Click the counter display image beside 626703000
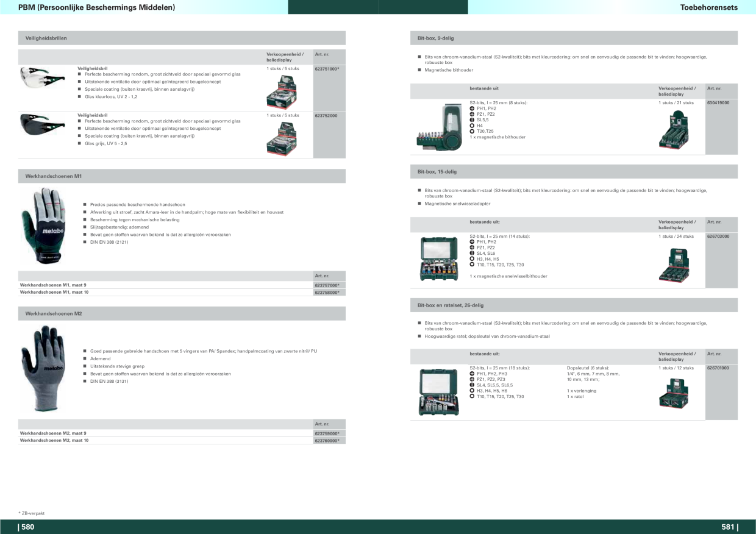The image size is (756, 534). click(x=676, y=265)
